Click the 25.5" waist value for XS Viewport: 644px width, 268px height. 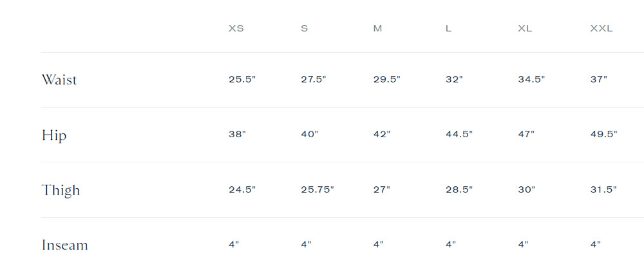click(242, 79)
